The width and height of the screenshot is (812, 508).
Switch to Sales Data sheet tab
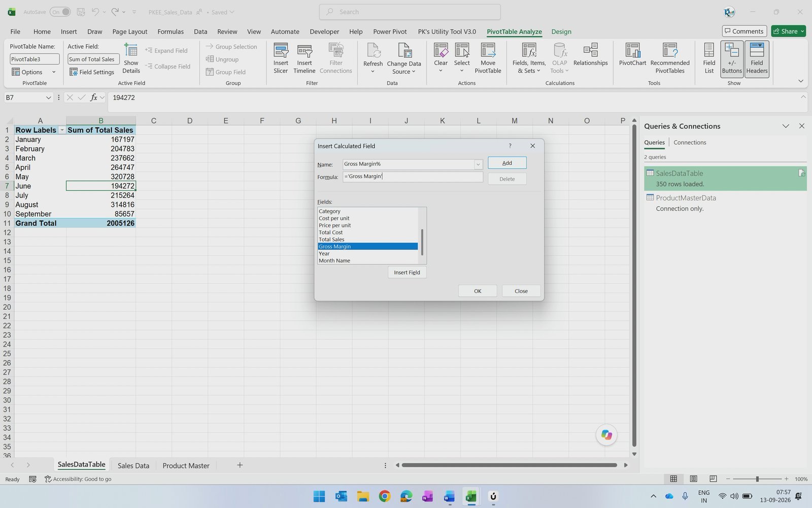coord(133,465)
